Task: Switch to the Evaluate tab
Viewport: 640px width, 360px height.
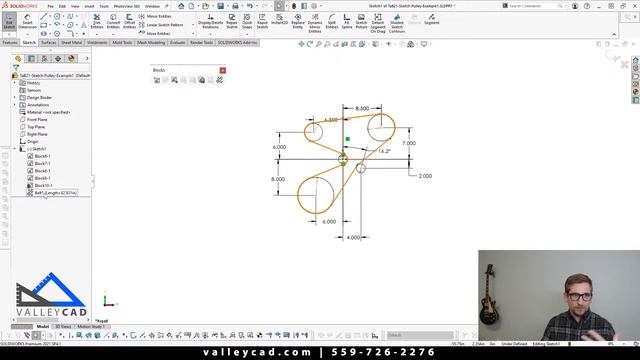Action: (178, 42)
